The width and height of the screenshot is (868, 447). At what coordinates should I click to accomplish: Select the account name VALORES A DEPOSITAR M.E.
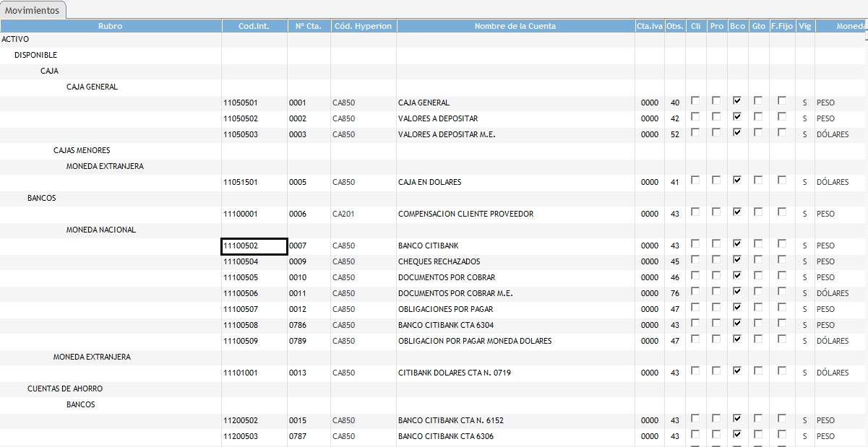click(x=446, y=134)
